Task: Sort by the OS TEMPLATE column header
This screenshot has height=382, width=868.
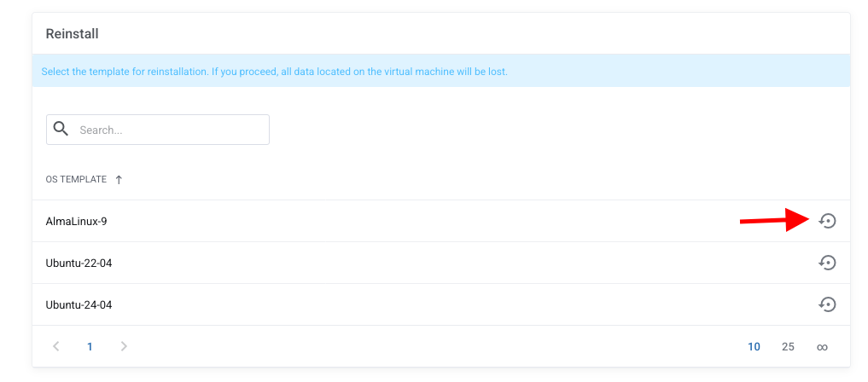Action: click(x=76, y=180)
